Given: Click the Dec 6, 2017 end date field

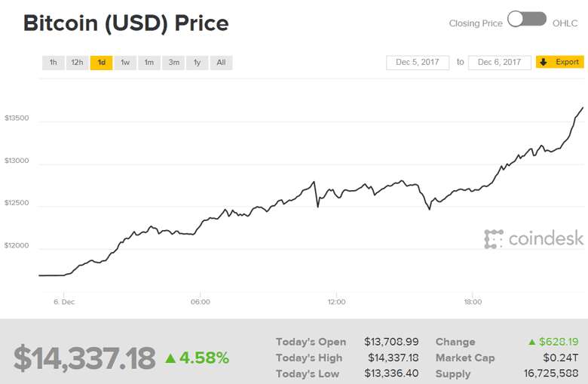Looking at the screenshot, I should (x=499, y=63).
